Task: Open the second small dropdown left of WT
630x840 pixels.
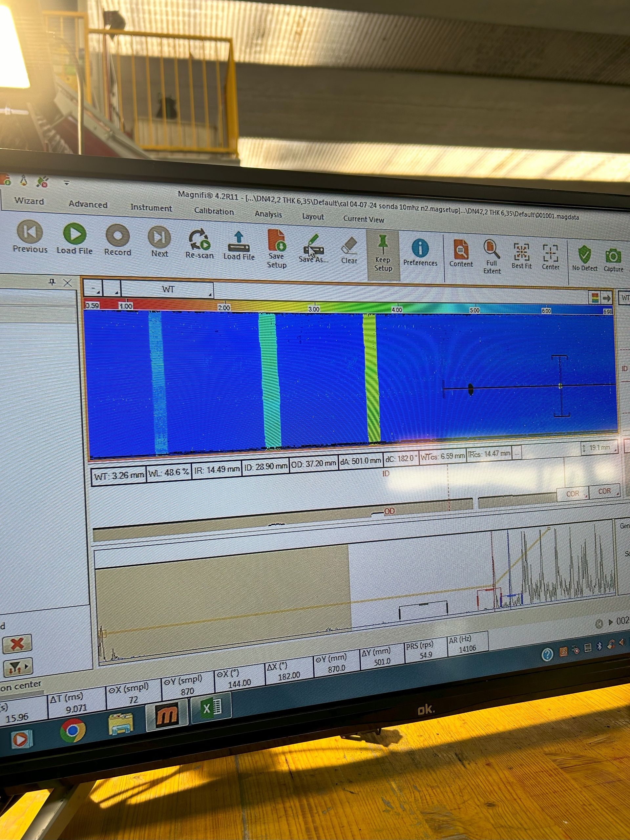Action: [112, 288]
